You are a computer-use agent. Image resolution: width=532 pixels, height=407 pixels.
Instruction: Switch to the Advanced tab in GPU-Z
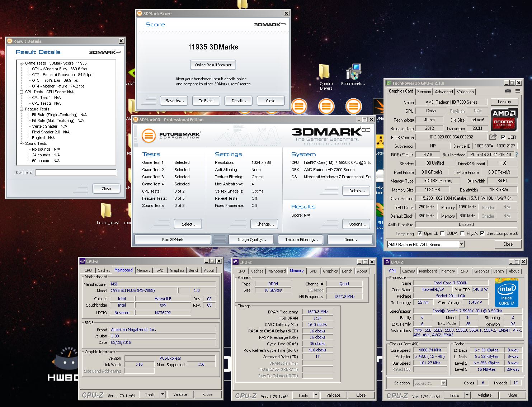(x=444, y=92)
